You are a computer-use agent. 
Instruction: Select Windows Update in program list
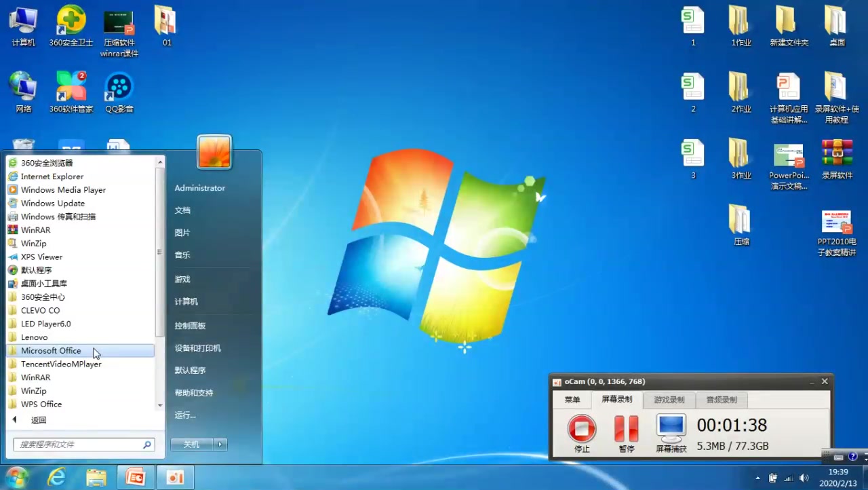[80, 204]
